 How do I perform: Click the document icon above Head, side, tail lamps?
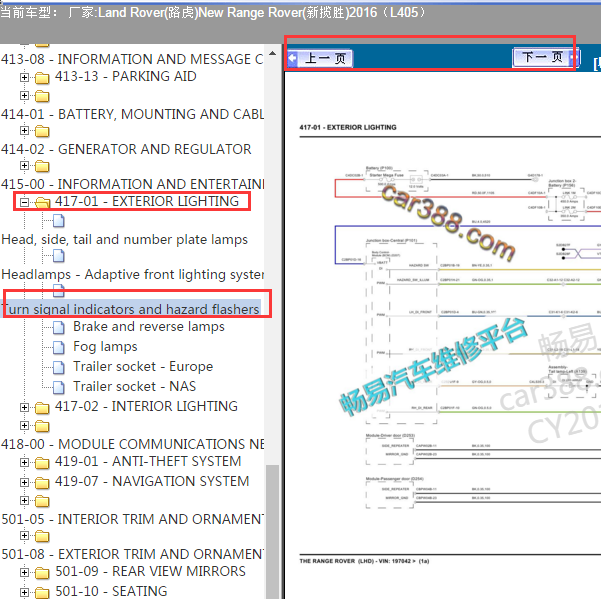point(59,221)
